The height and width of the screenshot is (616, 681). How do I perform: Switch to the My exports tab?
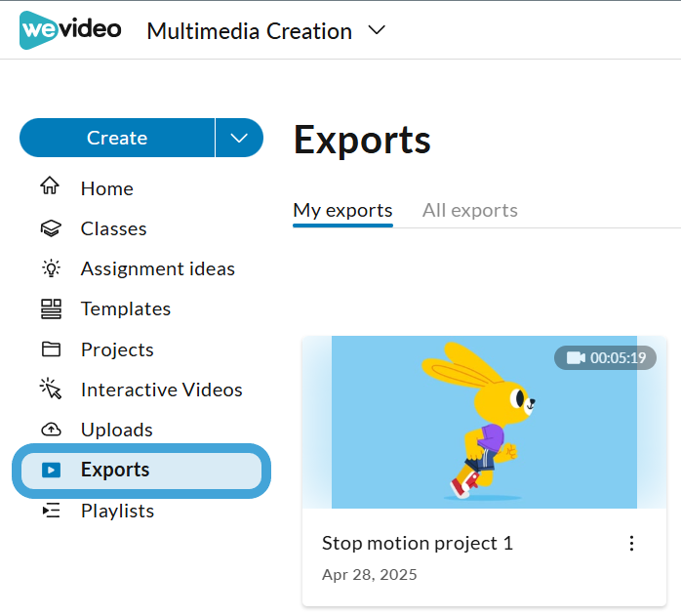click(342, 211)
